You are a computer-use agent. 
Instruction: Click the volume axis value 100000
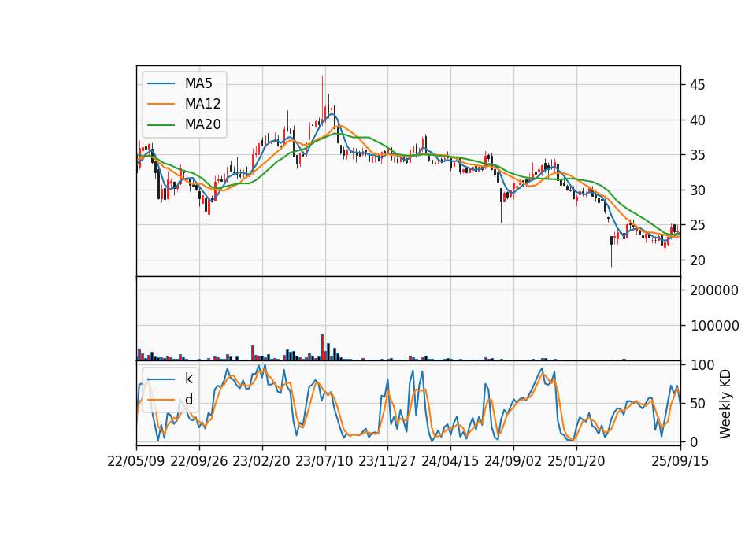tap(714, 326)
